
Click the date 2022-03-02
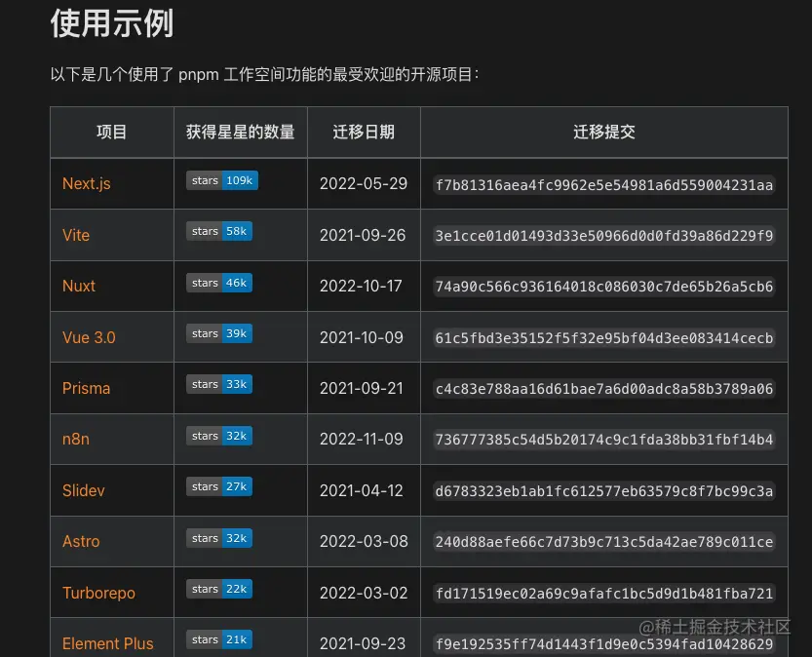[x=364, y=593]
